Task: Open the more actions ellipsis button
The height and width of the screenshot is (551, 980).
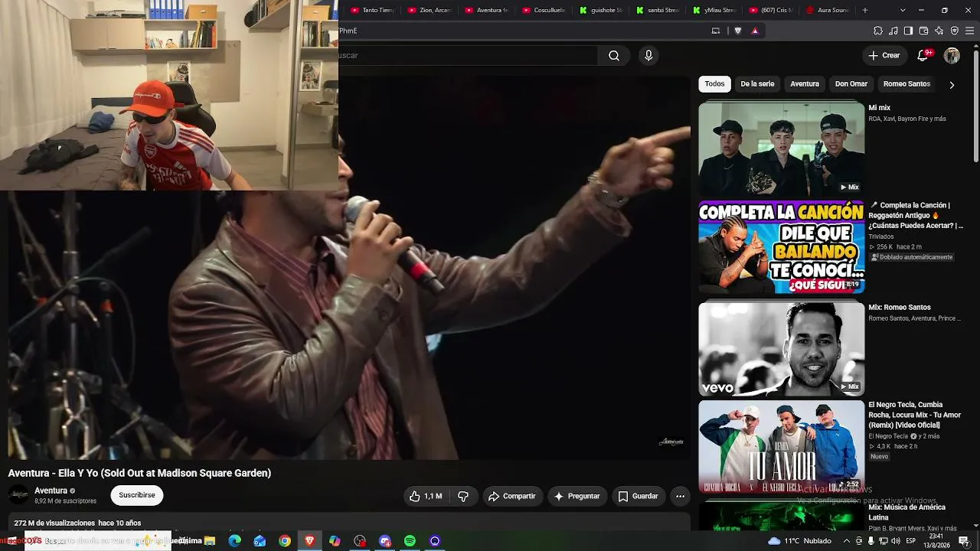Action: point(680,496)
